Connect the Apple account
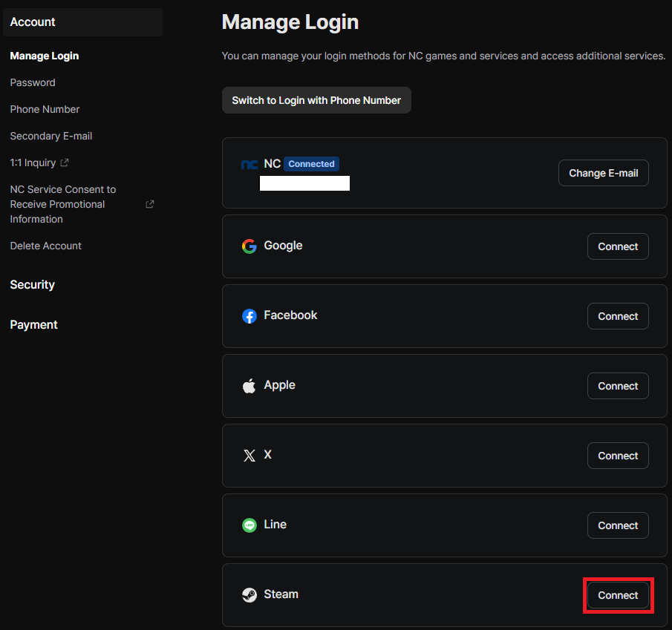This screenshot has width=672, height=630. pyautogui.click(x=618, y=386)
